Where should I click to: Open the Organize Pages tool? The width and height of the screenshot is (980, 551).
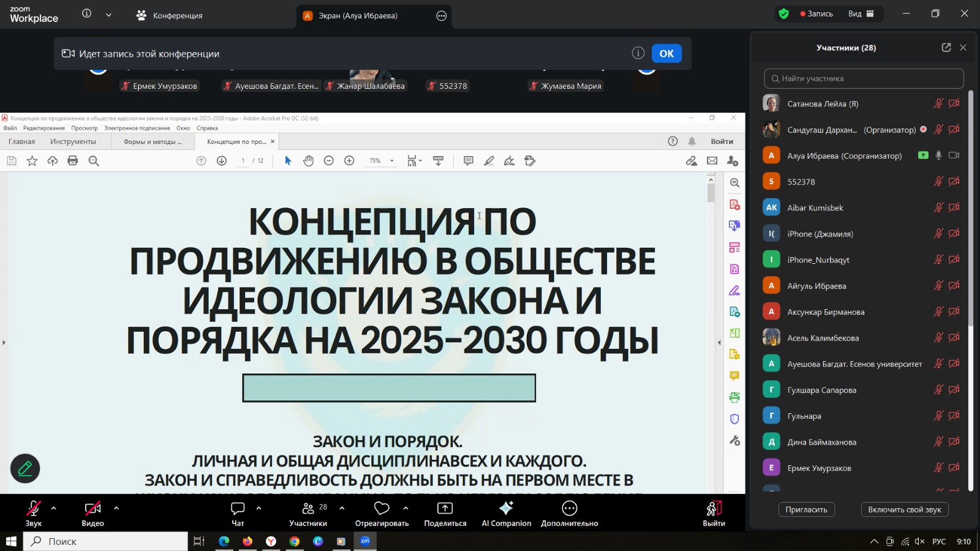coord(734,247)
